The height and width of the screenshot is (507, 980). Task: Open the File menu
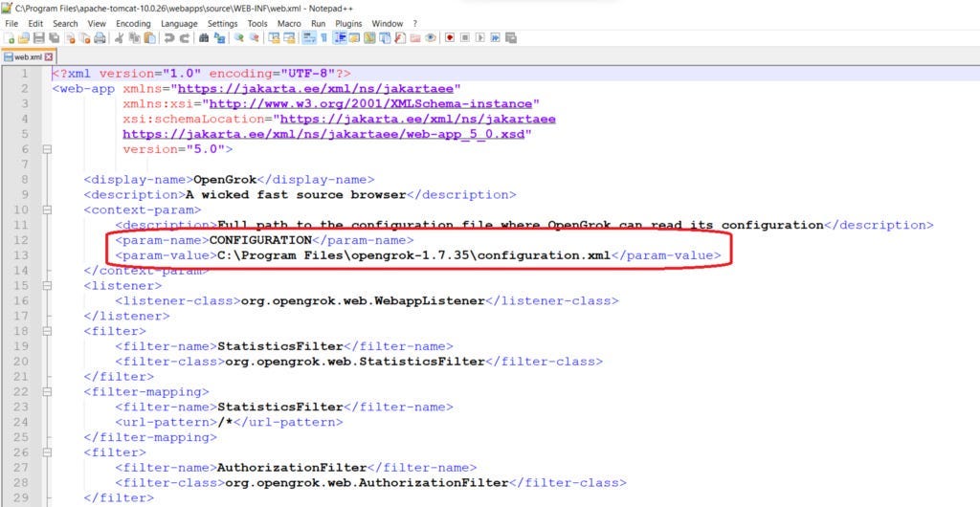tap(11, 23)
